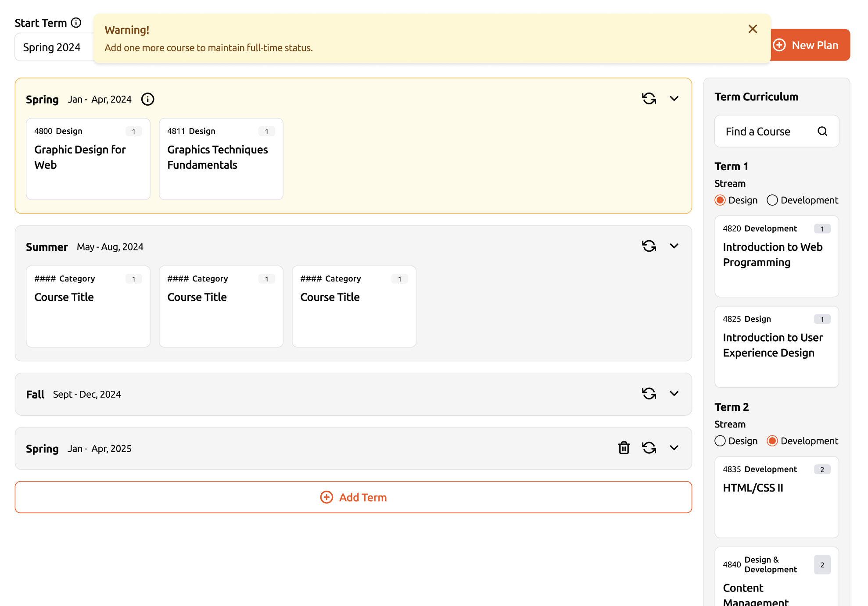The width and height of the screenshot is (868, 606).
Task: Collapse the Spring 2024 term section
Action: 674,99
